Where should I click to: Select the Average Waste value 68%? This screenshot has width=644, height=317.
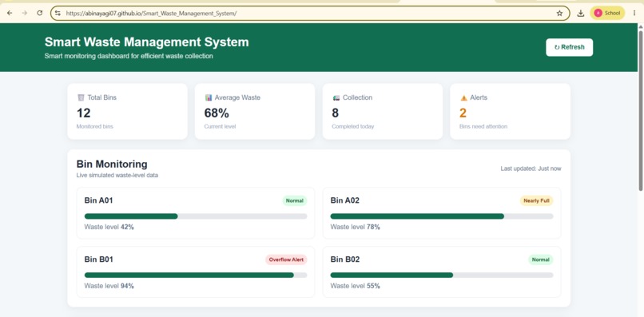[x=217, y=113]
